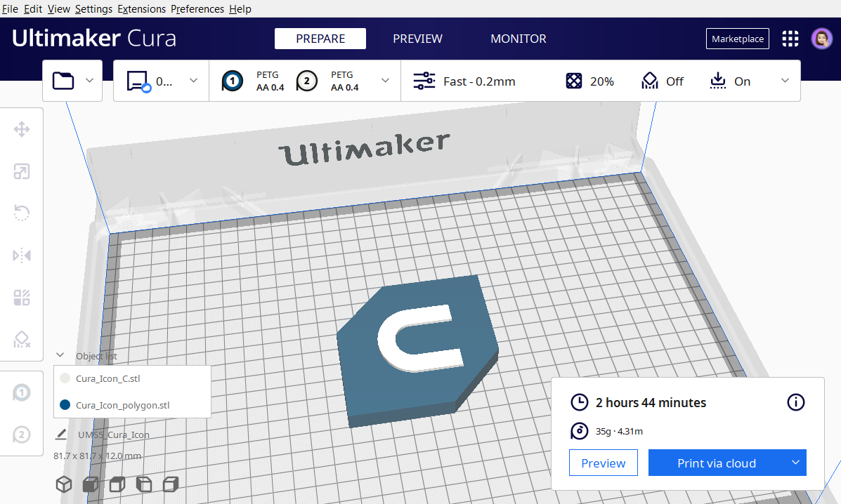
Task: Open the file folder dropdown
Action: pyautogui.click(x=72, y=81)
